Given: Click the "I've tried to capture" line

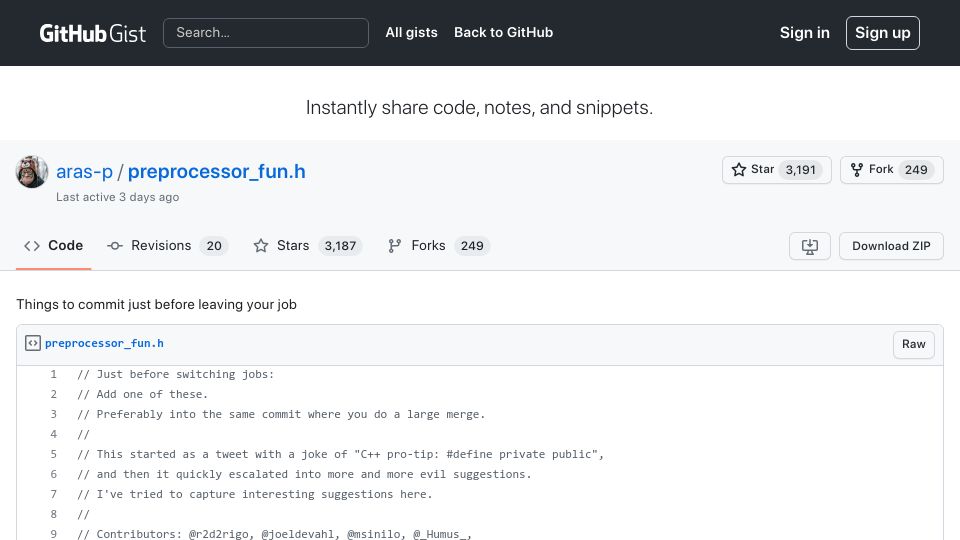Looking at the screenshot, I should [255, 494].
